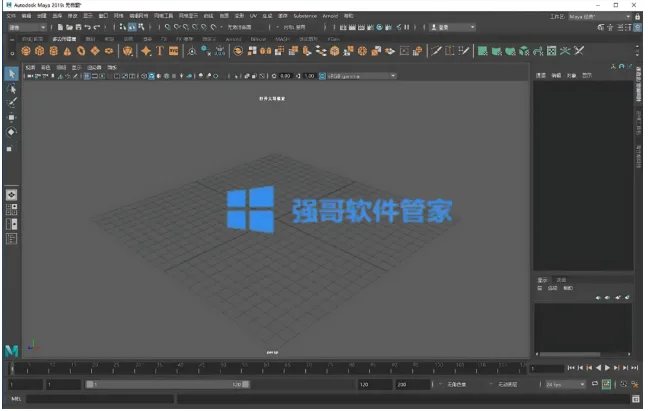
Task: Click the animation end field 200
Action: click(412, 385)
